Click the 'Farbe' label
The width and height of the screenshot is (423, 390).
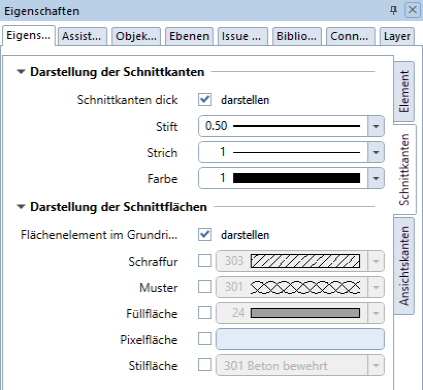pyautogui.click(x=162, y=179)
